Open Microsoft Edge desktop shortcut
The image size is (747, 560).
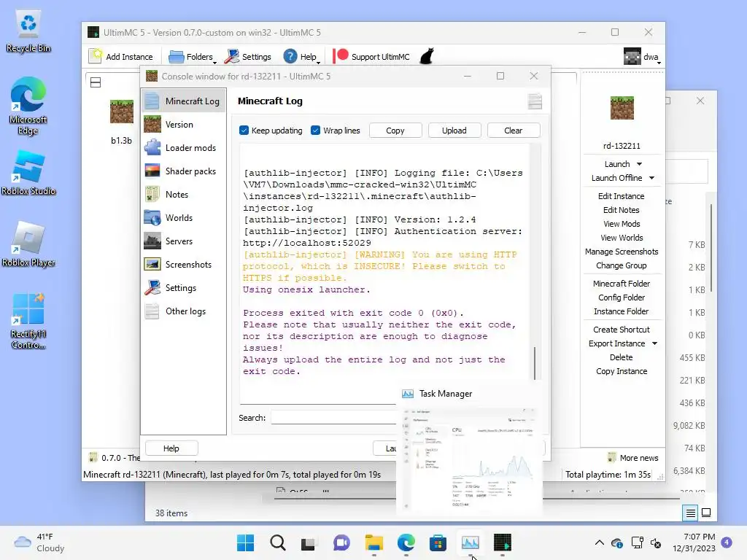28,105
